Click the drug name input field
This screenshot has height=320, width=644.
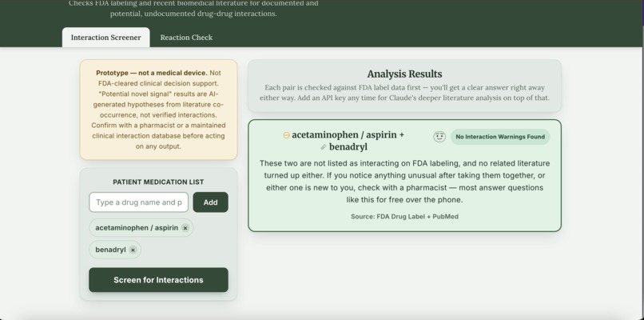pyautogui.click(x=139, y=202)
